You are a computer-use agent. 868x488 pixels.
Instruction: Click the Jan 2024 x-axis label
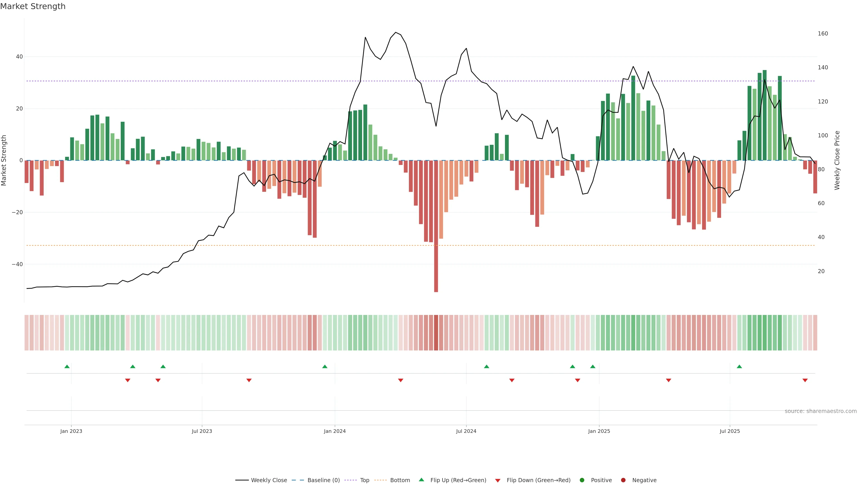335,431
